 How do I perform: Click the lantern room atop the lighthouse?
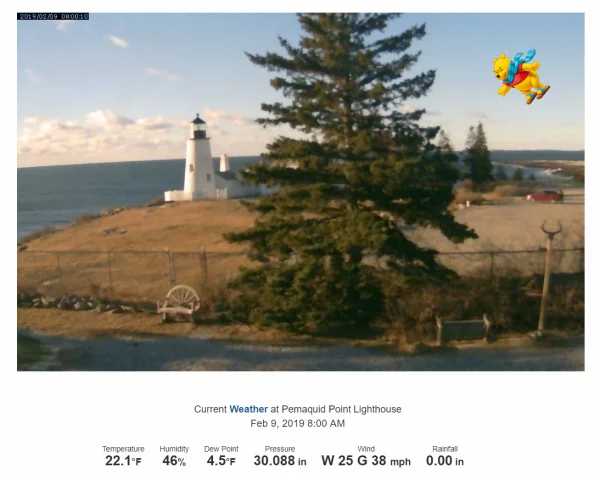(x=198, y=128)
